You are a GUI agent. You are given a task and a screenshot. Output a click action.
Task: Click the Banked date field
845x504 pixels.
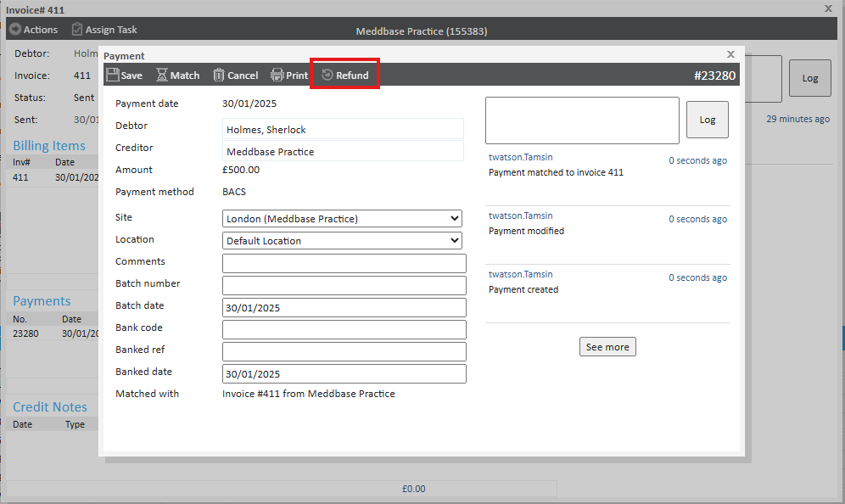pyautogui.click(x=344, y=373)
